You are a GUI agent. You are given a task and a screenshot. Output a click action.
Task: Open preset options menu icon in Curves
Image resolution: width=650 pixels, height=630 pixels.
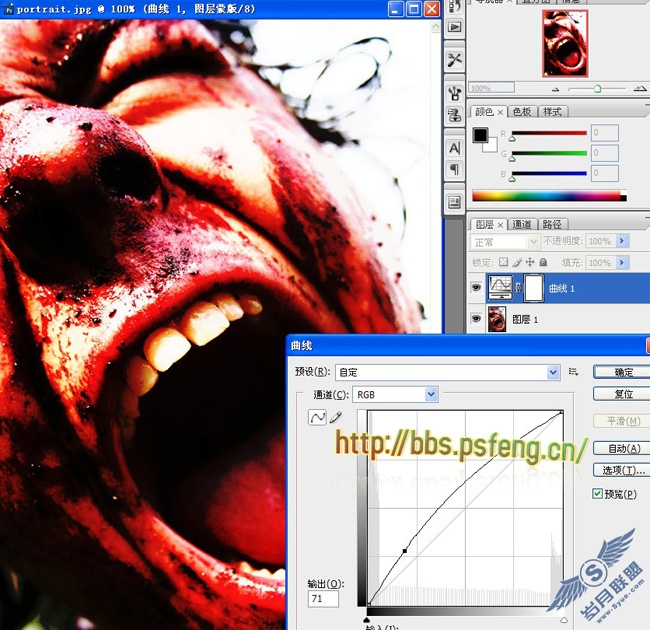coord(573,372)
